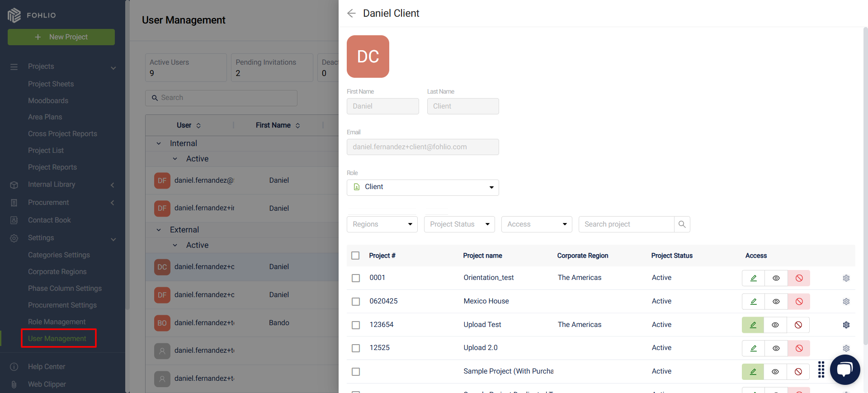Tick the select-all projects checkbox in header
The image size is (868, 393).
[x=355, y=256]
